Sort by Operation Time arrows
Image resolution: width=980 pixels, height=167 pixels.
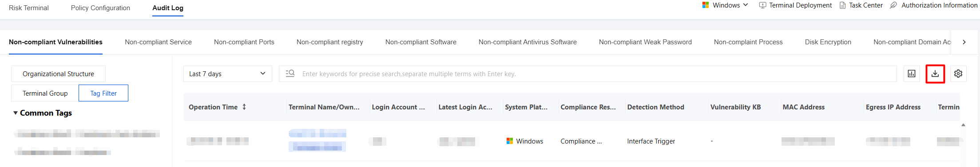point(244,107)
